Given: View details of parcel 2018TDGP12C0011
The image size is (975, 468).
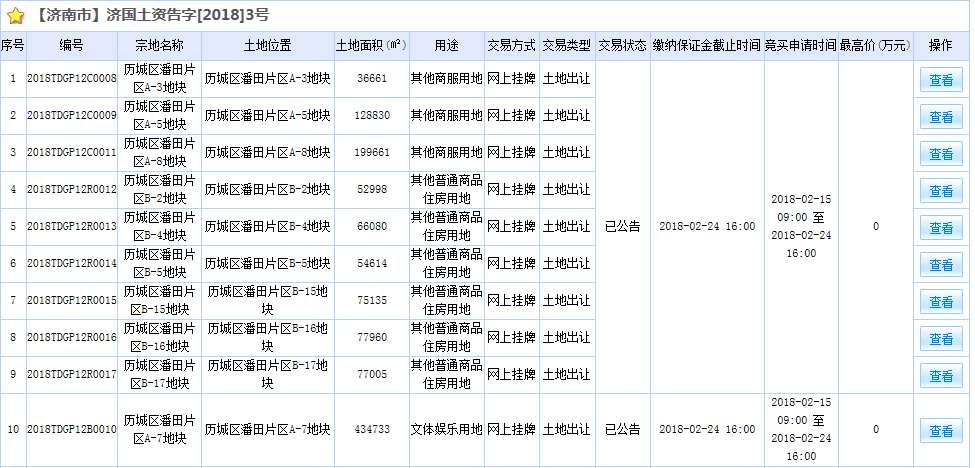Looking at the screenshot, I should point(940,154).
